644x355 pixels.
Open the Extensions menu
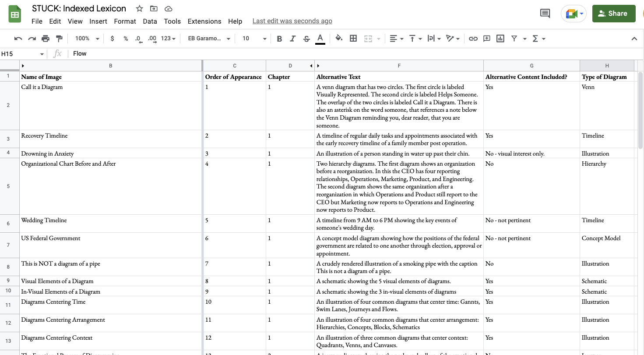point(204,21)
